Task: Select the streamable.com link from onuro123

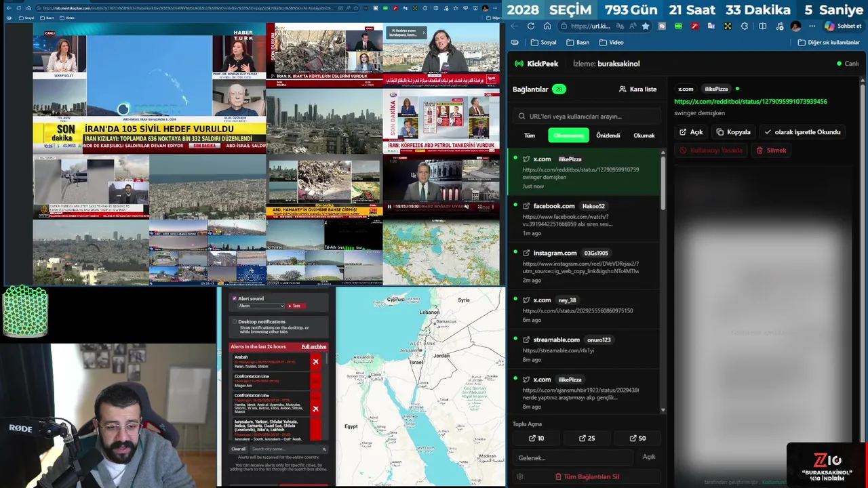Action: click(584, 349)
